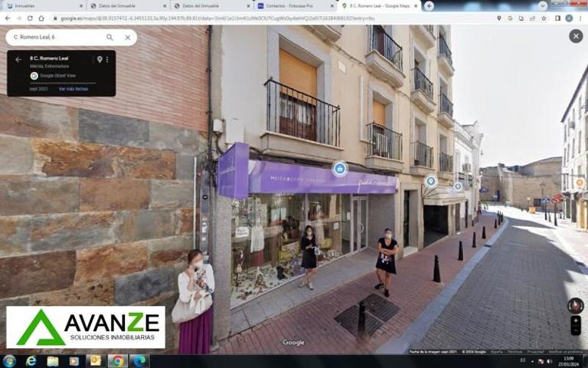The height and width of the screenshot is (368, 588).
Task: Click the browser address bar URL
Action: [x=217, y=18]
